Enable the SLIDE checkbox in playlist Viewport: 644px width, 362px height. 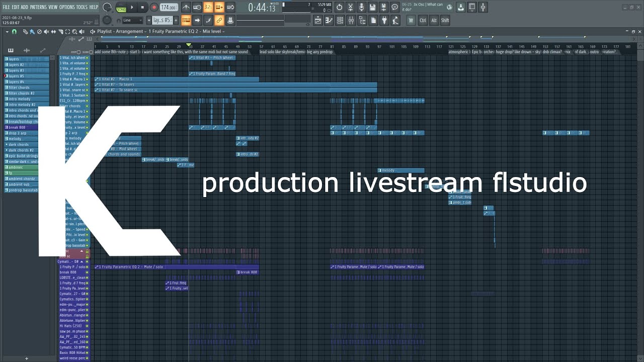point(91,52)
